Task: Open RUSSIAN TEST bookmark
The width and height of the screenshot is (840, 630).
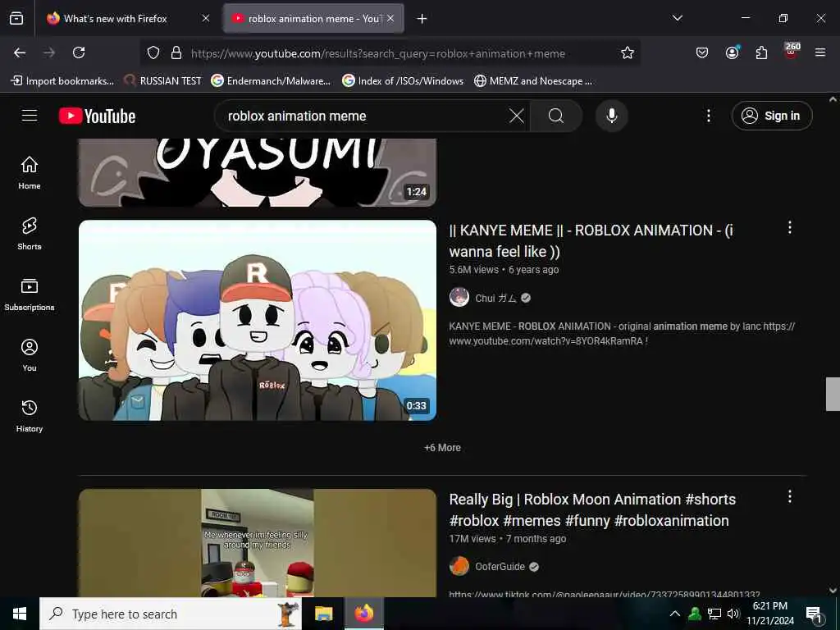Action: point(163,81)
